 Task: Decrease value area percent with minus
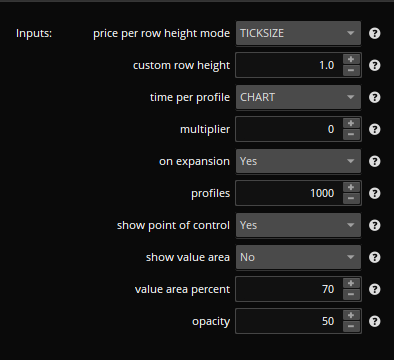point(351,295)
